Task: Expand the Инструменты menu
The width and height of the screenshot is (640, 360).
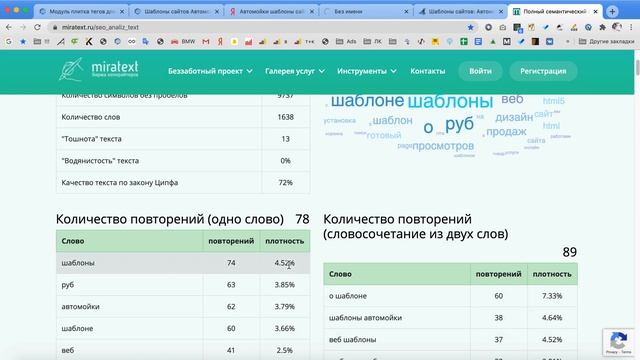Action: pyautogui.click(x=367, y=71)
